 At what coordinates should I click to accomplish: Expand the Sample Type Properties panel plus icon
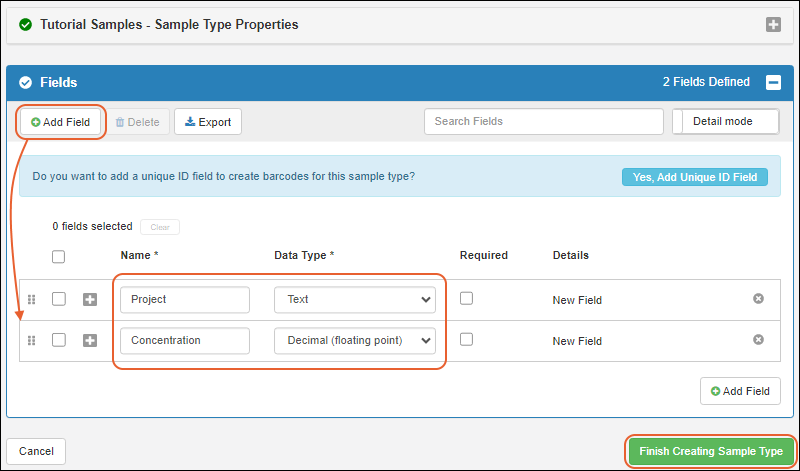click(773, 24)
